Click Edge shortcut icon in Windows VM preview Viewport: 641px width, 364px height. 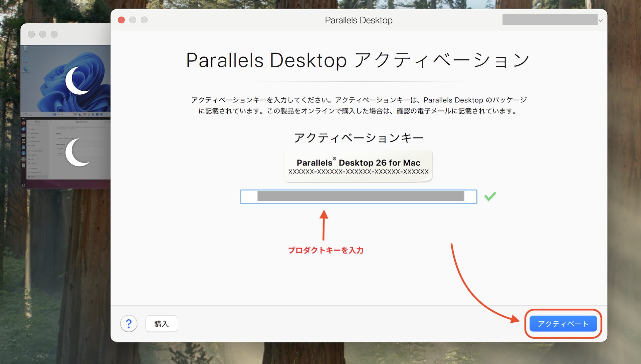tap(26, 69)
